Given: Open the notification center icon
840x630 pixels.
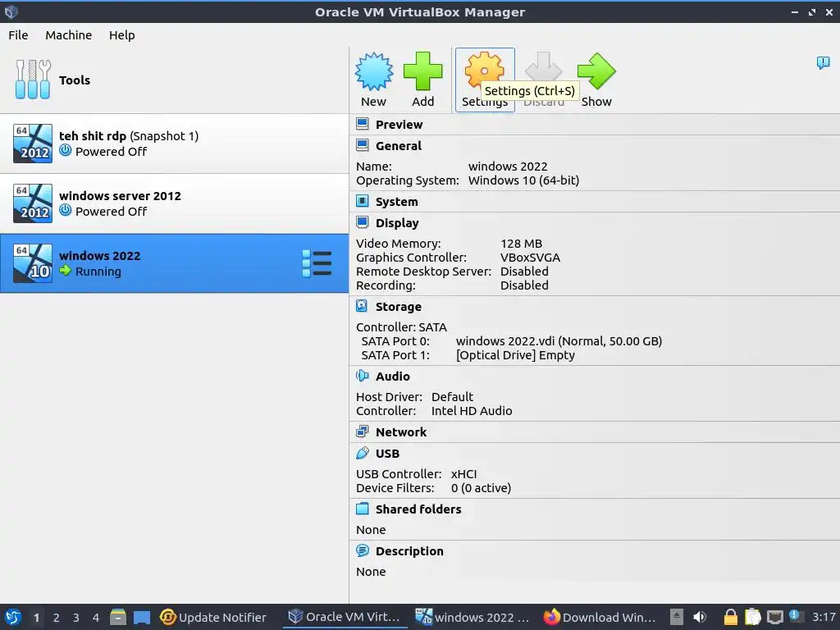Looking at the screenshot, I should 823,63.
